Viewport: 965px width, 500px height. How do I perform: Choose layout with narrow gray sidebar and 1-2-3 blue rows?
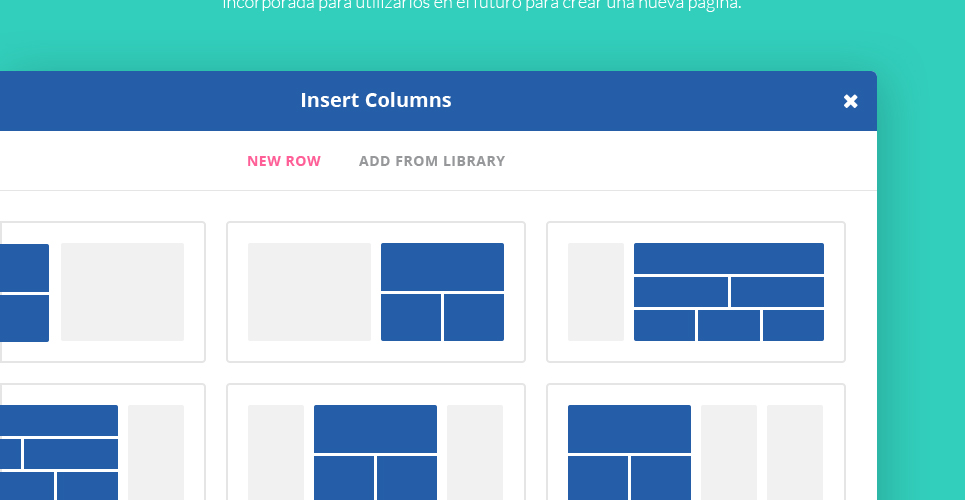(696, 292)
